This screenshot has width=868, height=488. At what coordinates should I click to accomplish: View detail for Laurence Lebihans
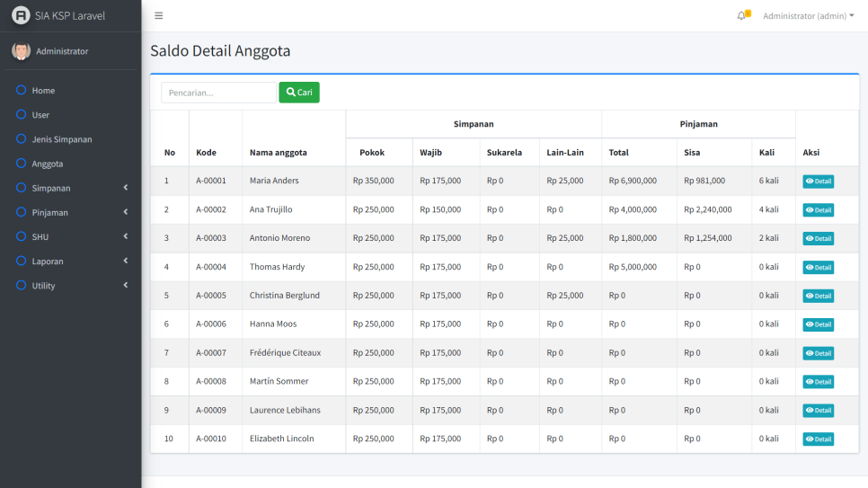[x=819, y=411]
